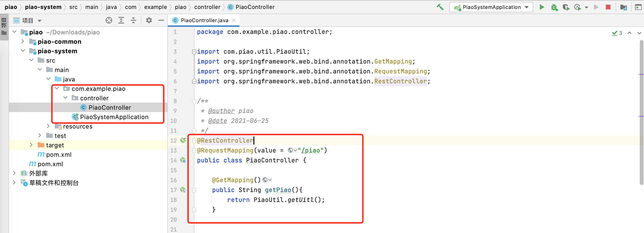Open globe icon after @GetMapping()
644x233 pixels.
267,180
